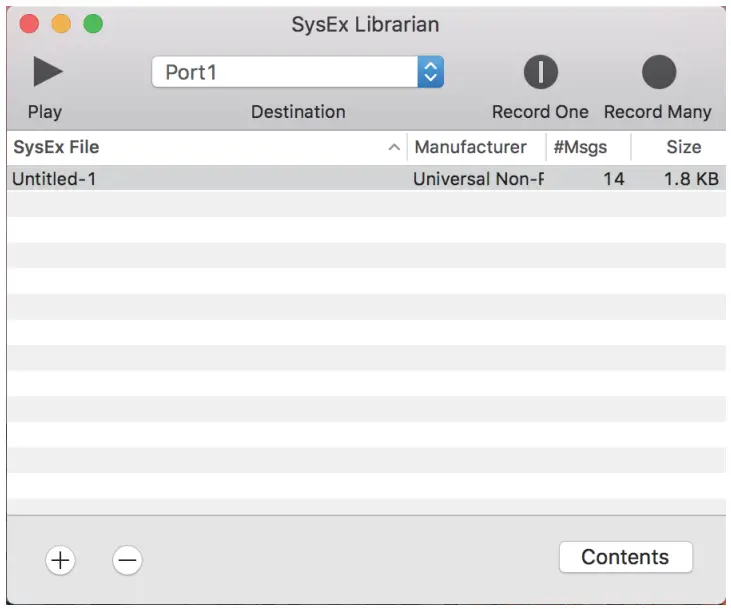The image size is (731, 609).
Task: Close the SysEx Librarian window
Action: pos(29,24)
